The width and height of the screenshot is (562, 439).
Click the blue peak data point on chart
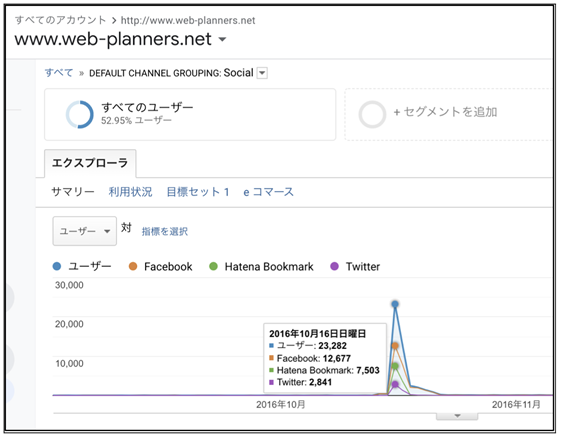coord(395,304)
